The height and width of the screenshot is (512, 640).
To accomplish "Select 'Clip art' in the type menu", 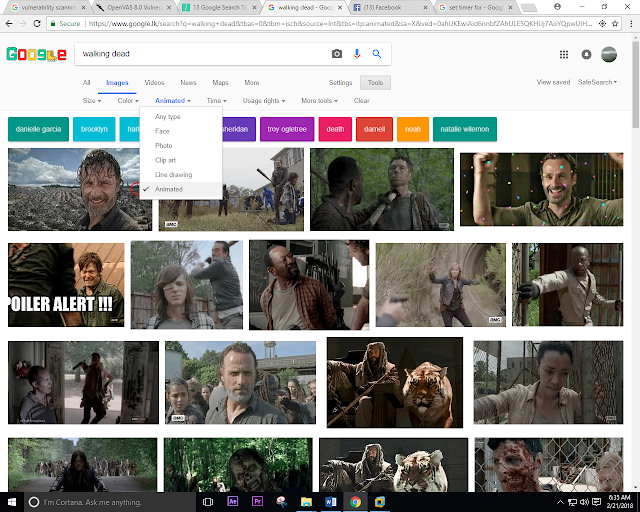I will (181, 160).
